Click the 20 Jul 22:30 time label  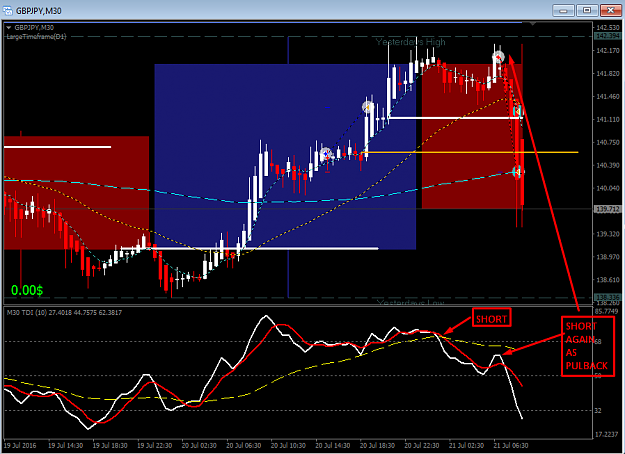click(x=422, y=445)
